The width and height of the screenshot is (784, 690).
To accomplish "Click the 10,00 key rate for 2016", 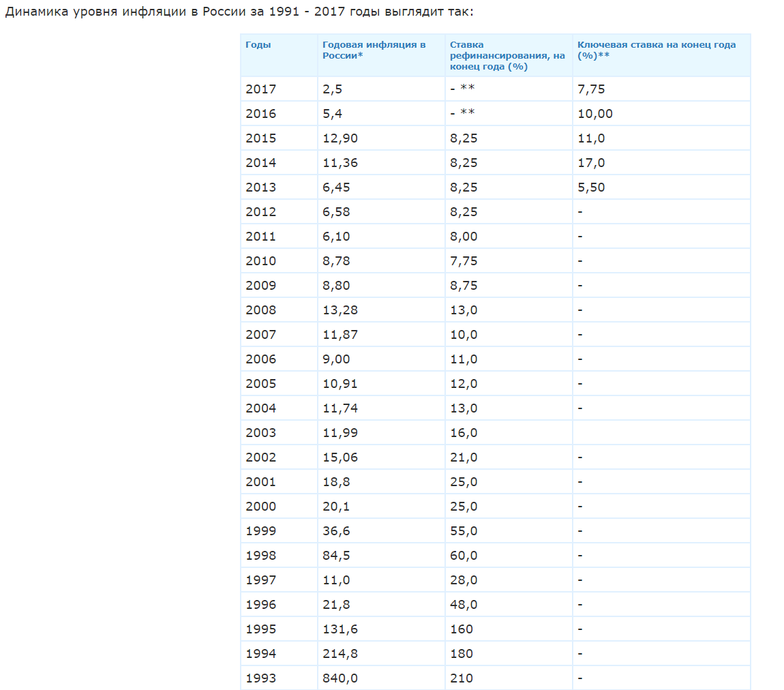I will pos(594,114).
